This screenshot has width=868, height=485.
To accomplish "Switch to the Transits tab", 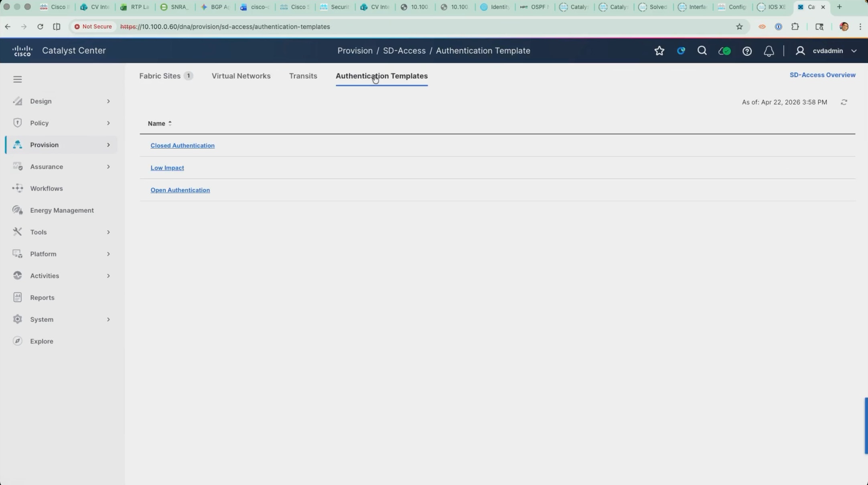I will [303, 76].
